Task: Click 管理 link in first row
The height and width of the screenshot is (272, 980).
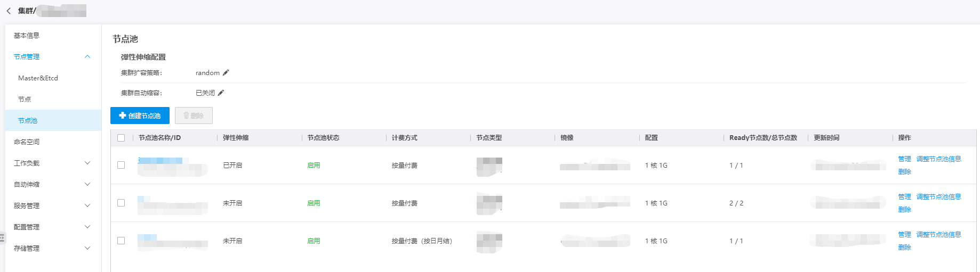Action: [904, 159]
